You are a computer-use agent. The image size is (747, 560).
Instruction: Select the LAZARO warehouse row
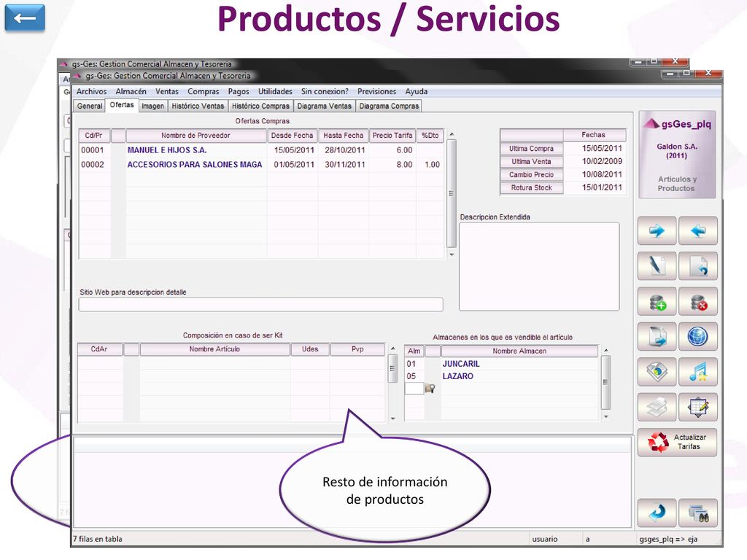(x=502, y=376)
